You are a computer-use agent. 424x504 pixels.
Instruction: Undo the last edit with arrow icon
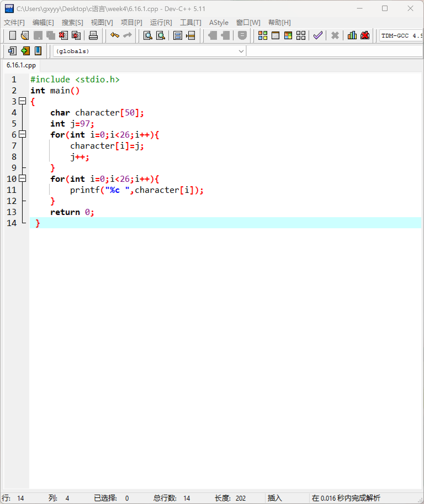click(x=115, y=35)
